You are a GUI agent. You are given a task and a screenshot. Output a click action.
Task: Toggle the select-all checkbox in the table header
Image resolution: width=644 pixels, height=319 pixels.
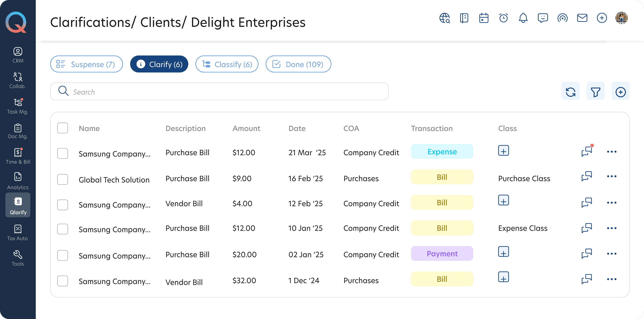[x=62, y=128]
